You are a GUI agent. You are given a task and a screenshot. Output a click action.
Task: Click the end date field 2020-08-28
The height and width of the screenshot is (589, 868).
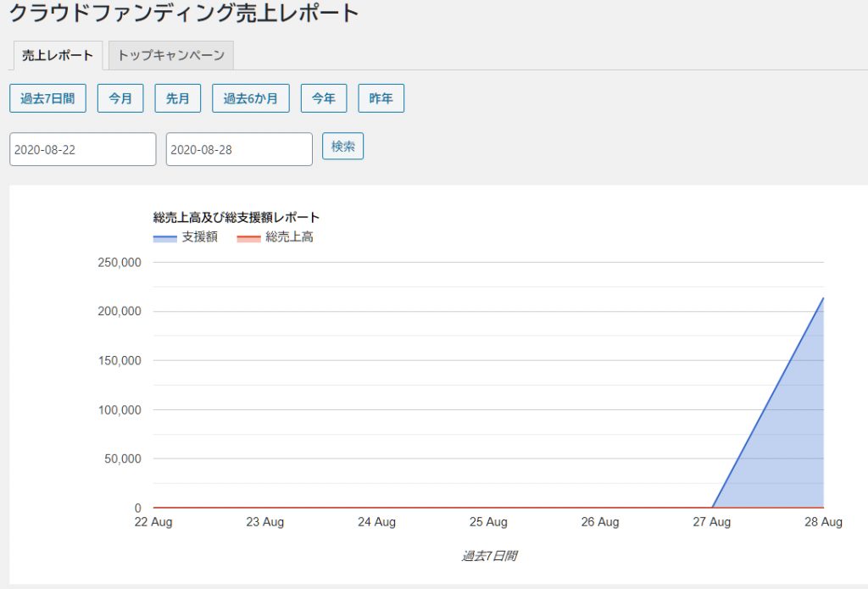coord(239,149)
